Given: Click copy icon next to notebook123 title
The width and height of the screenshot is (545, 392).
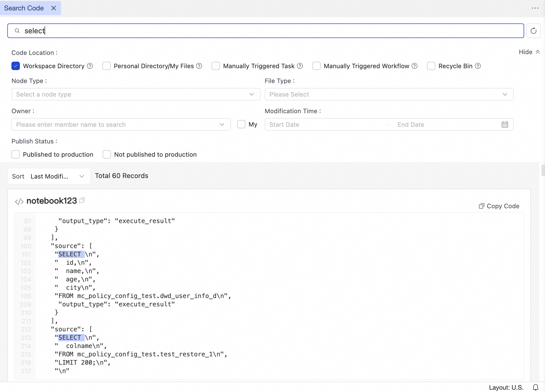Looking at the screenshot, I should (x=82, y=200).
